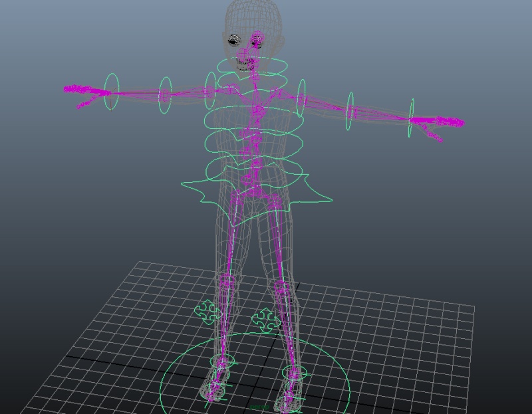Select the four-arrow move control between the legs
Image resolution: width=532 pixels, height=414 pixels.
(x=266, y=320)
